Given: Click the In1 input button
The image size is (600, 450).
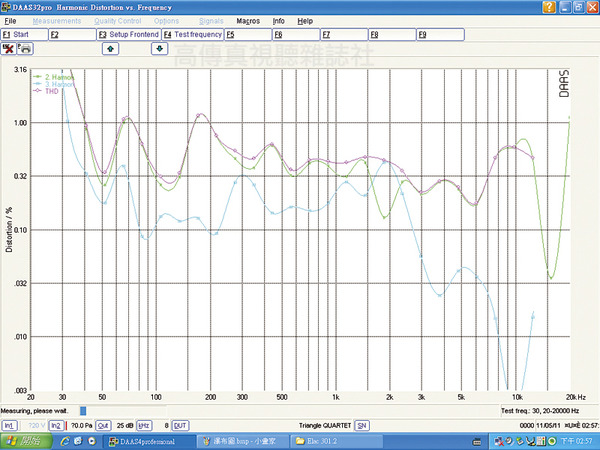Looking at the screenshot, I should tap(9, 426).
